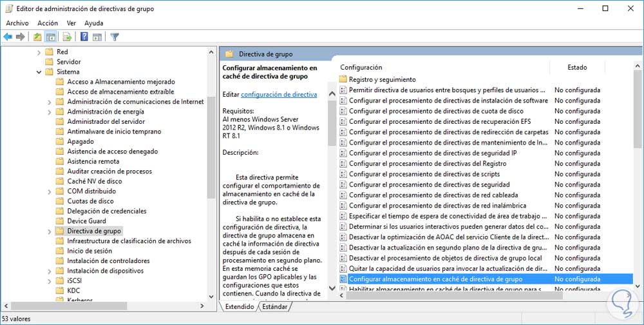
Task: Expand the COM distribuido node
Action: [x=50, y=192]
